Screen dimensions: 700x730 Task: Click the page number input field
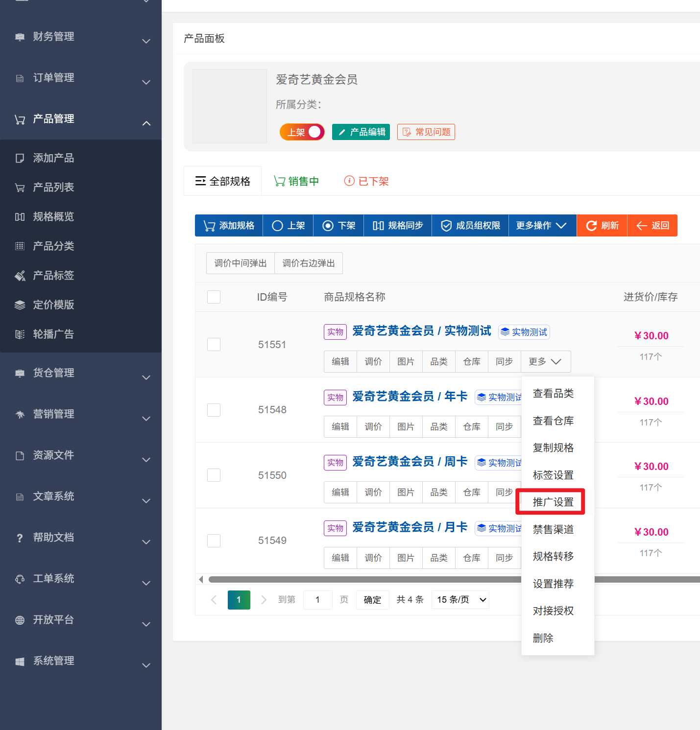(317, 600)
